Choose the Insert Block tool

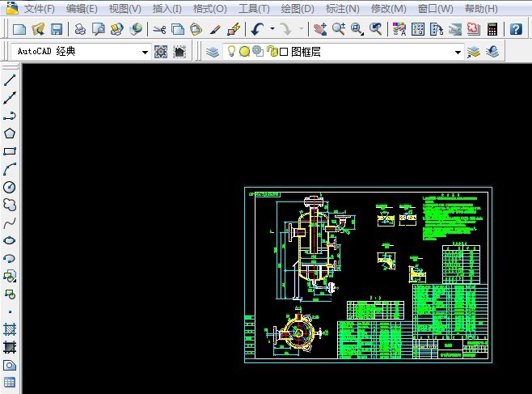point(10,276)
